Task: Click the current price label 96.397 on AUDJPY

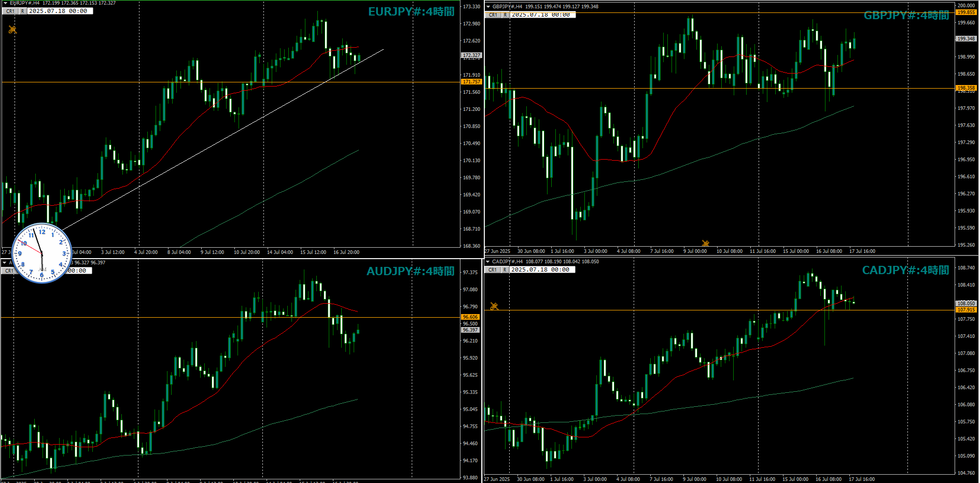Action: click(x=470, y=330)
